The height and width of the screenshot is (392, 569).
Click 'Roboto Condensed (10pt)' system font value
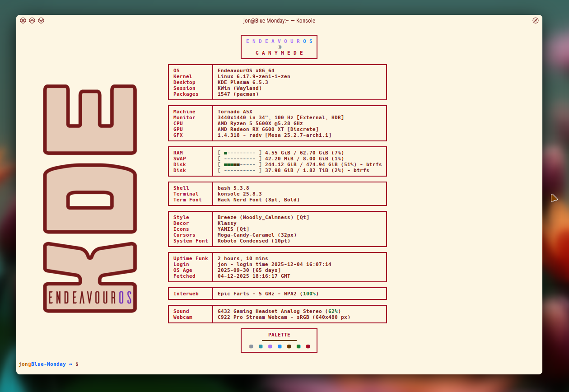254,241
